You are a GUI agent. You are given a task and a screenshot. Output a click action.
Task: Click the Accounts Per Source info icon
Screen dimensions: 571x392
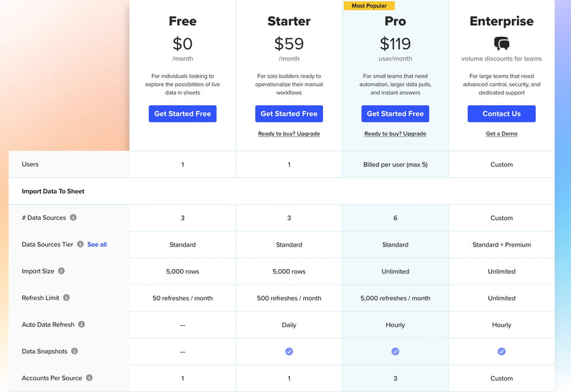[x=89, y=378]
